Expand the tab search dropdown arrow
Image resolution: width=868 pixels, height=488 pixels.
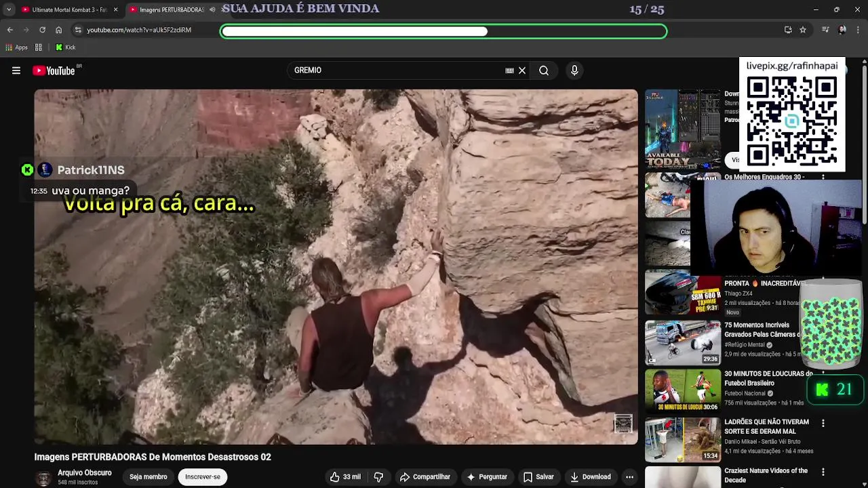pos(8,9)
